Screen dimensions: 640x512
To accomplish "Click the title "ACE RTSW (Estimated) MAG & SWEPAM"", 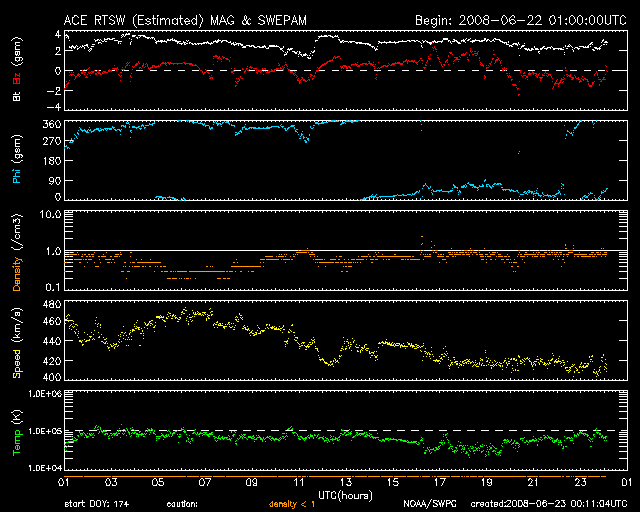I will coord(185,20).
